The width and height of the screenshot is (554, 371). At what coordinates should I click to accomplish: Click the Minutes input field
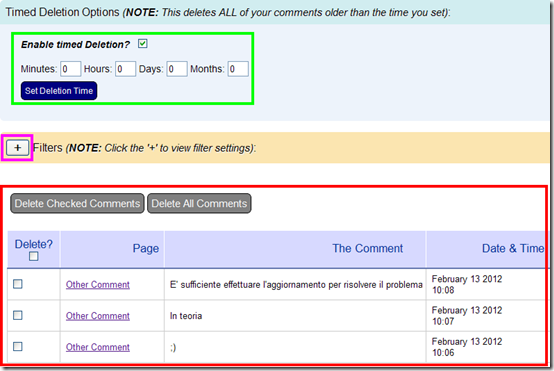pyautogui.click(x=71, y=69)
